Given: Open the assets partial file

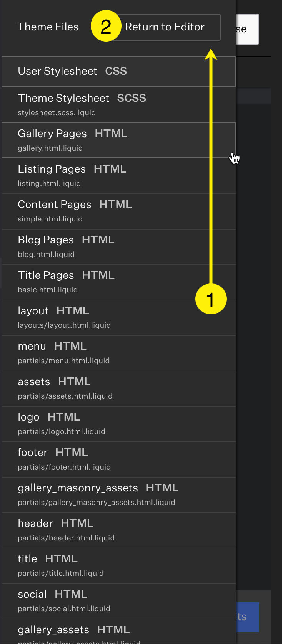Looking at the screenshot, I should tap(119, 389).
